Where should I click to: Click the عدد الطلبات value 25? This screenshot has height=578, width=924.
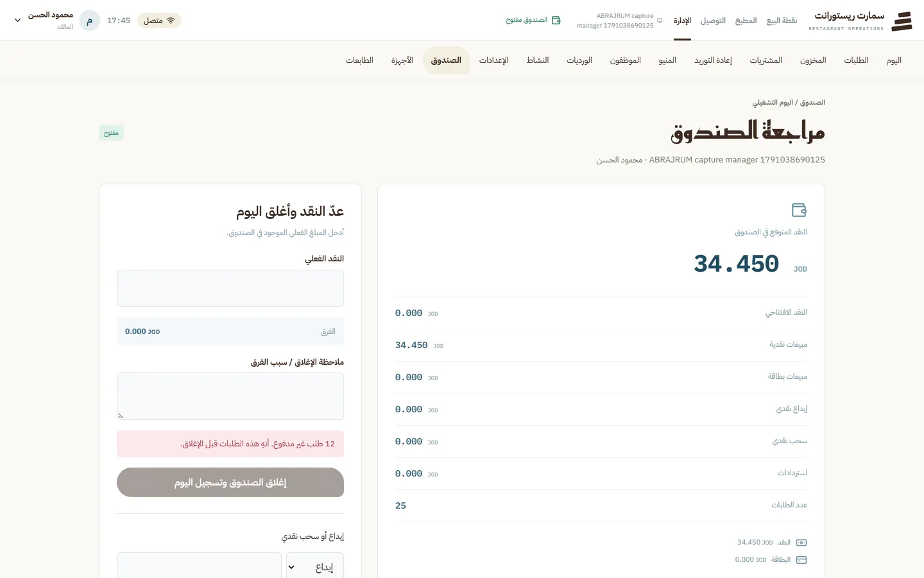click(x=400, y=506)
